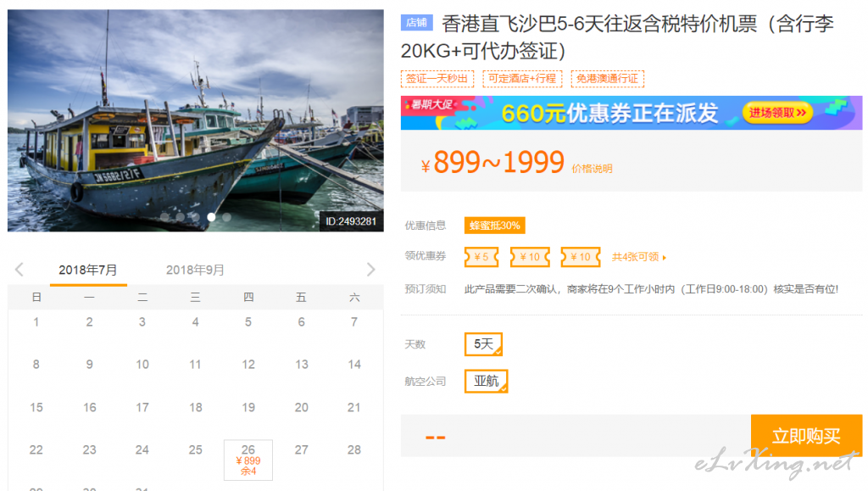
Task: Claim the ¥5 coupon
Action: tap(481, 257)
